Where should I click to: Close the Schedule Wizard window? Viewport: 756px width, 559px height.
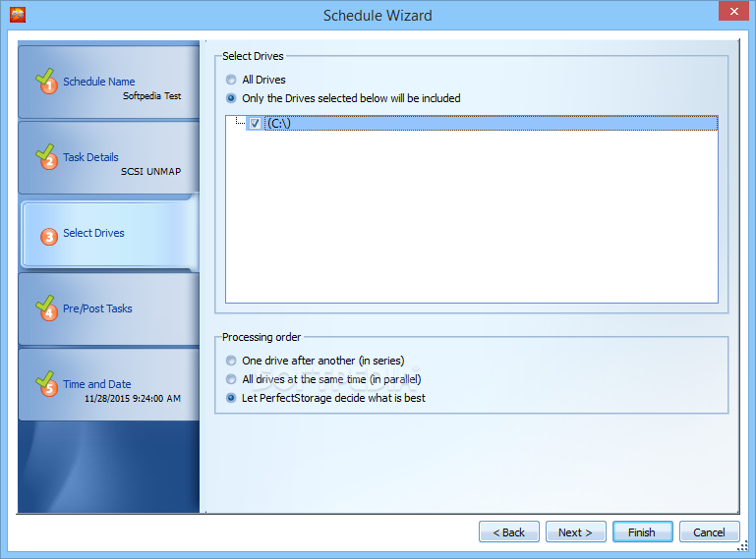click(x=733, y=11)
